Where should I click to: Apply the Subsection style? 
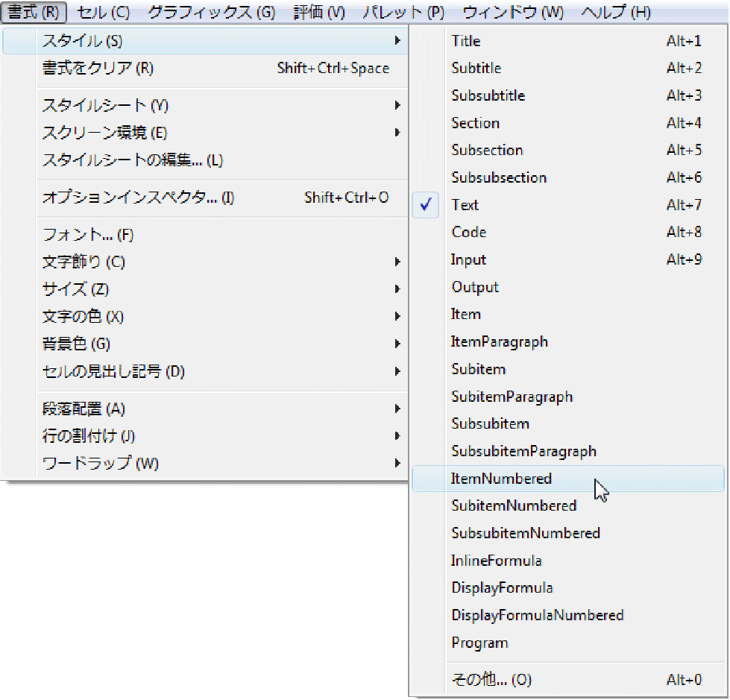click(568, 151)
